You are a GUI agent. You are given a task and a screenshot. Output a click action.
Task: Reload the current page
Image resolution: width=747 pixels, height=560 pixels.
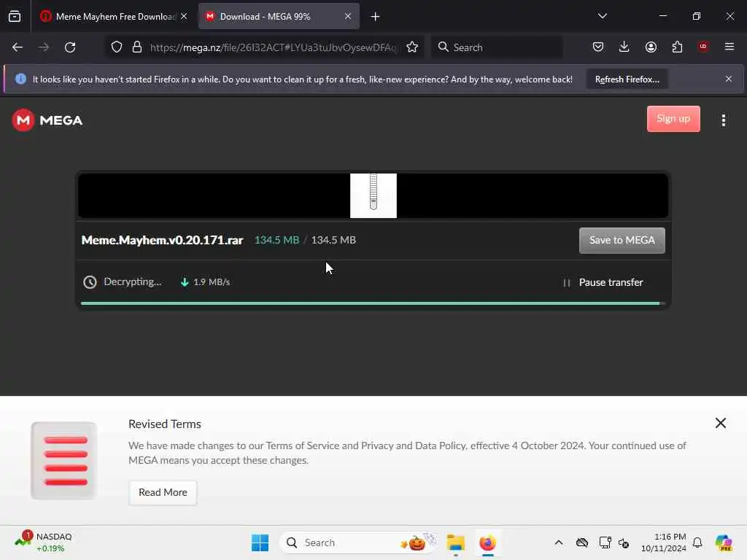pos(70,47)
